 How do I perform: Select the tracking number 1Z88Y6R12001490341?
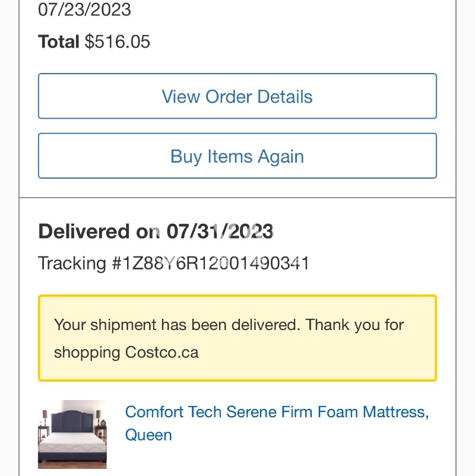coord(211,263)
